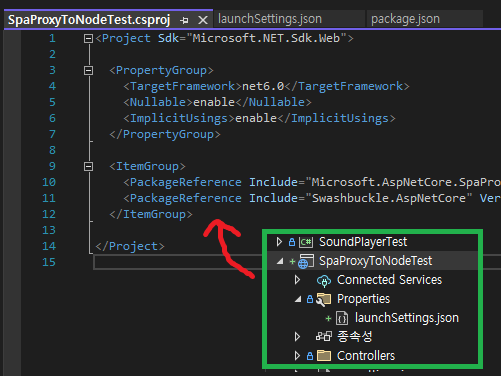
Task: Click the lock icon beside Controllers
Action: 310,356
